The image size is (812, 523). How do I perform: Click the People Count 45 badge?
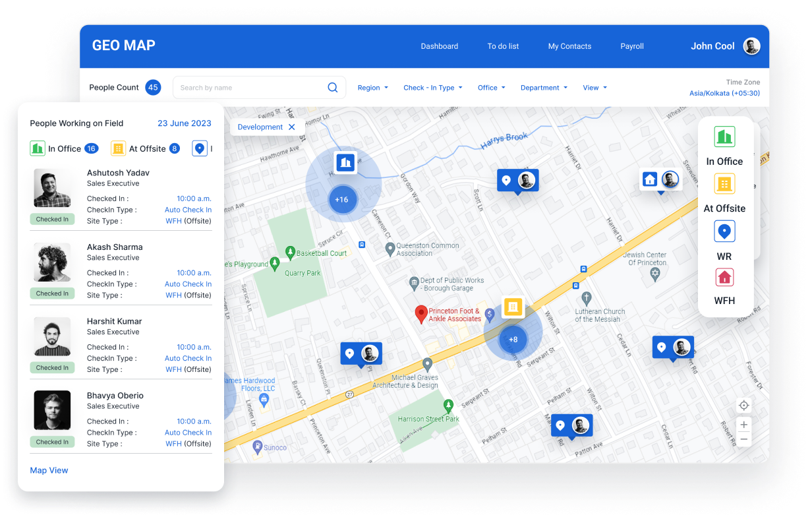tap(153, 87)
